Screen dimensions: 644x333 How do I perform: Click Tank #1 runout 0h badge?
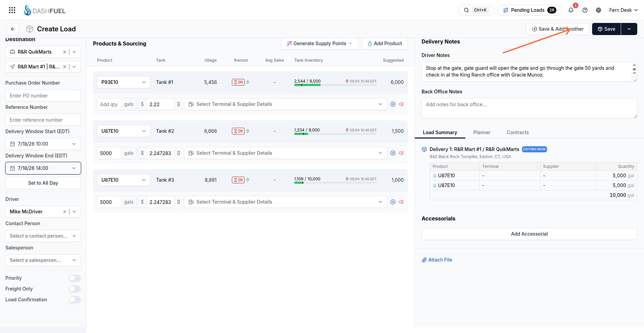pos(238,82)
